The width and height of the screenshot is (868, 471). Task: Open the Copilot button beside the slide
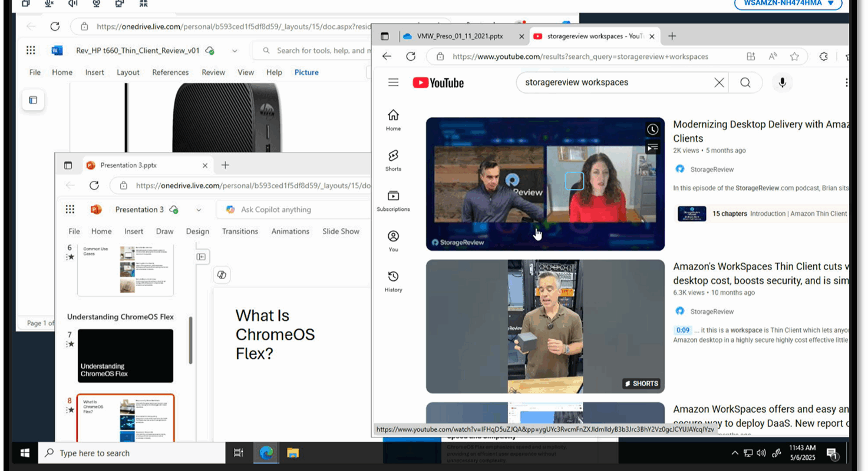(222, 275)
